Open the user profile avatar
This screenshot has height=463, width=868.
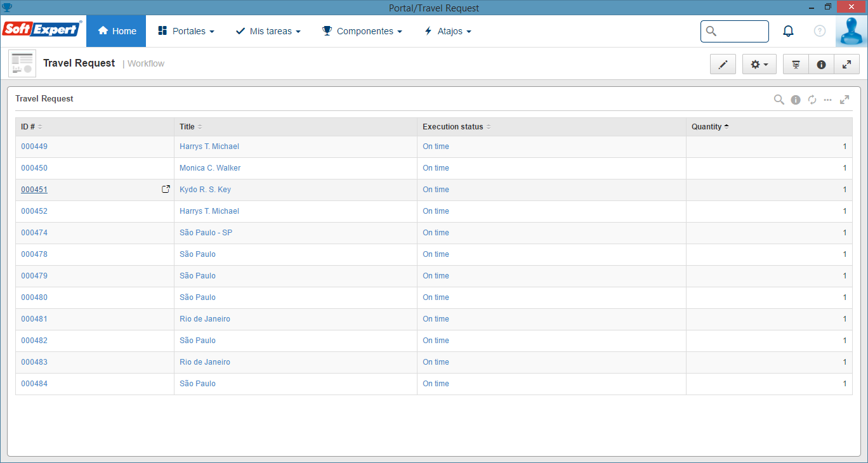click(852, 31)
